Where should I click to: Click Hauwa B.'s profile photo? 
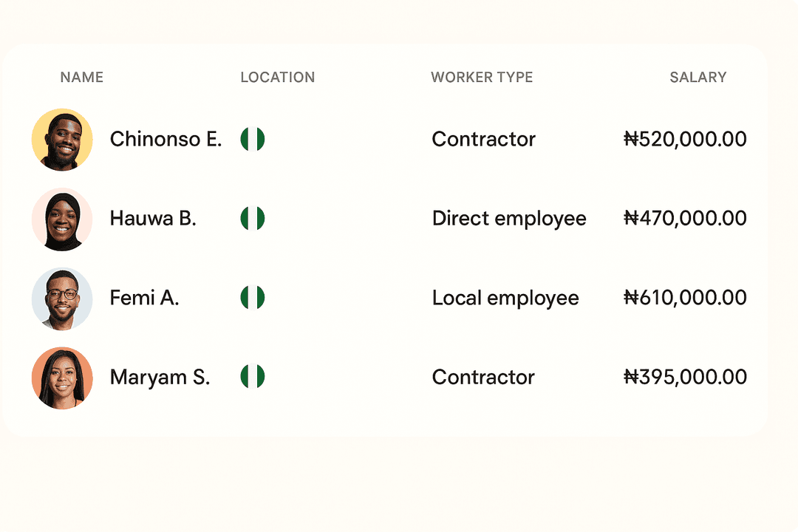click(62, 219)
